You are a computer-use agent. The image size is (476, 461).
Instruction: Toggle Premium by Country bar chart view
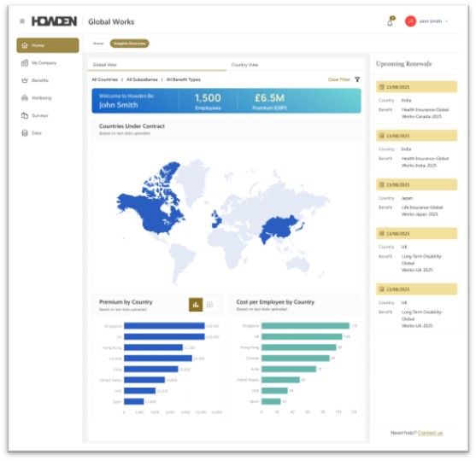[x=196, y=305]
